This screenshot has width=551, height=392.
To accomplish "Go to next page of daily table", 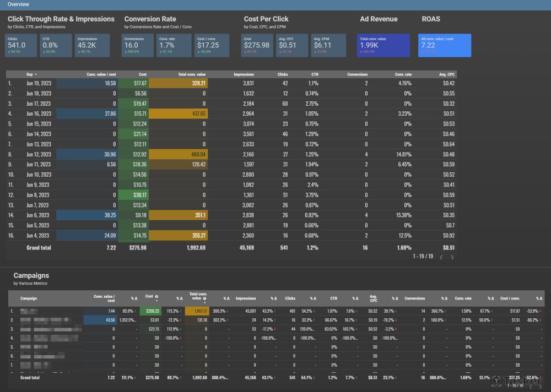I will pos(452,257).
